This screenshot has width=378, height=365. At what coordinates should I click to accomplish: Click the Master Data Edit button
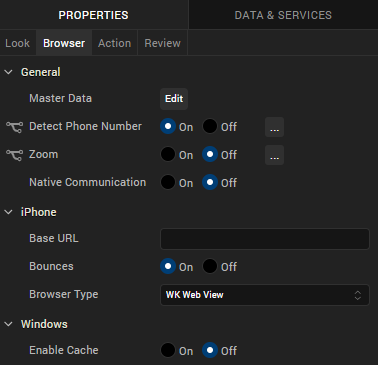tap(174, 99)
